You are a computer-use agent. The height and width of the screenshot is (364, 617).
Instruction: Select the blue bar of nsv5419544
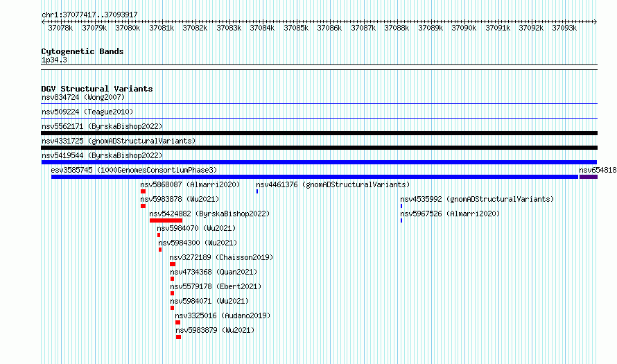click(319, 162)
